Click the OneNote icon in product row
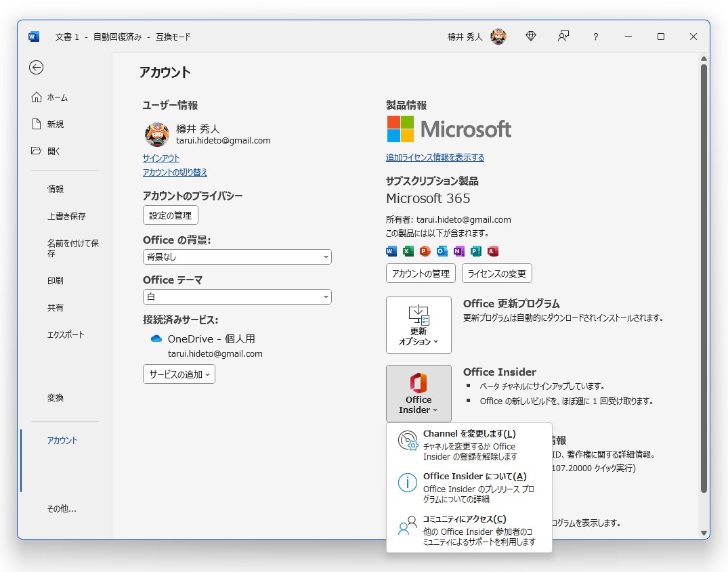Image resolution: width=728 pixels, height=572 pixels. coord(459,251)
